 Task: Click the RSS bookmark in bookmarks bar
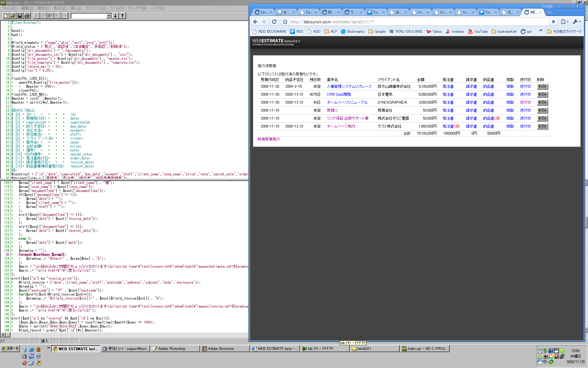pos(296,31)
